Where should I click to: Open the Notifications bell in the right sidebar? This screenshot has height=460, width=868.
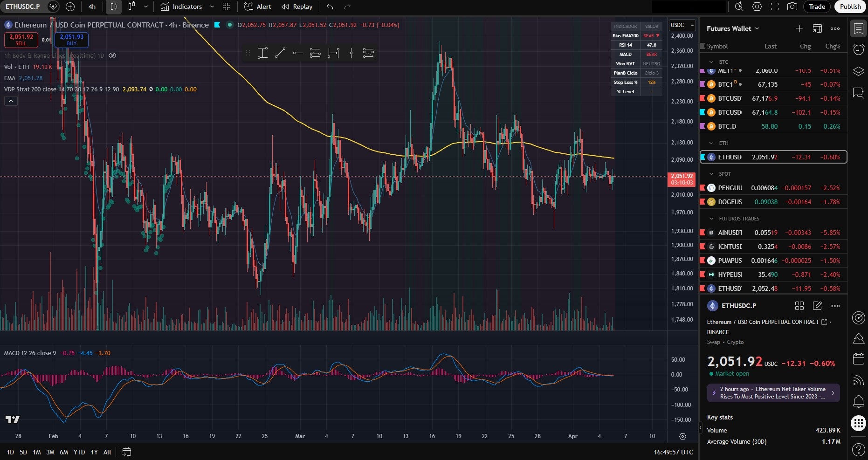(858, 401)
